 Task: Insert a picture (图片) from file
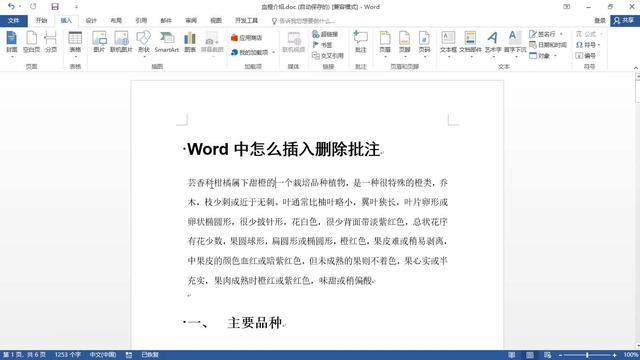99,42
